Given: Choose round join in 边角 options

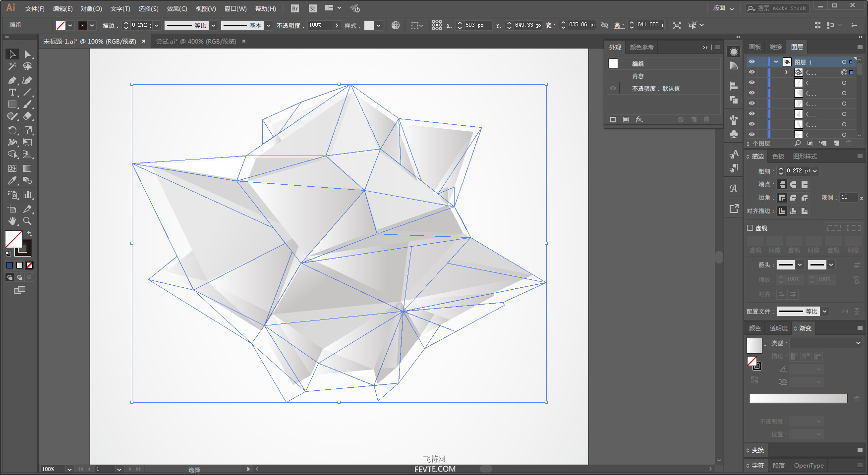Looking at the screenshot, I should 793,198.
